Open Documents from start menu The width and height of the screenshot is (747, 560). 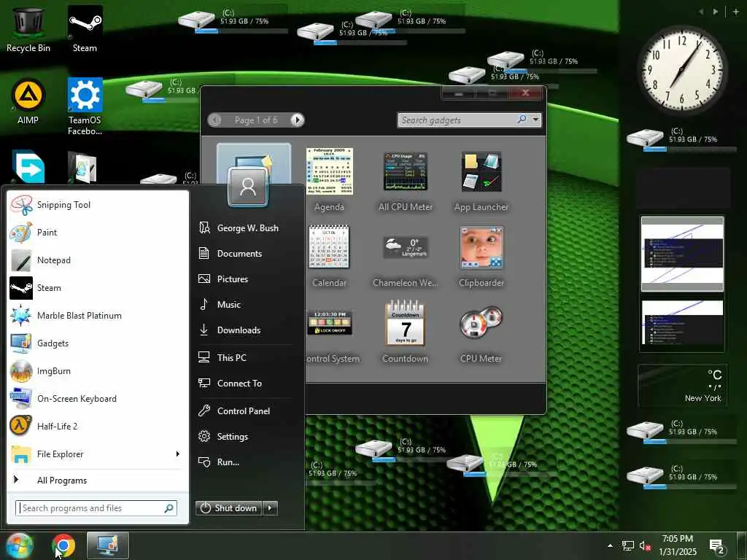(245, 253)
